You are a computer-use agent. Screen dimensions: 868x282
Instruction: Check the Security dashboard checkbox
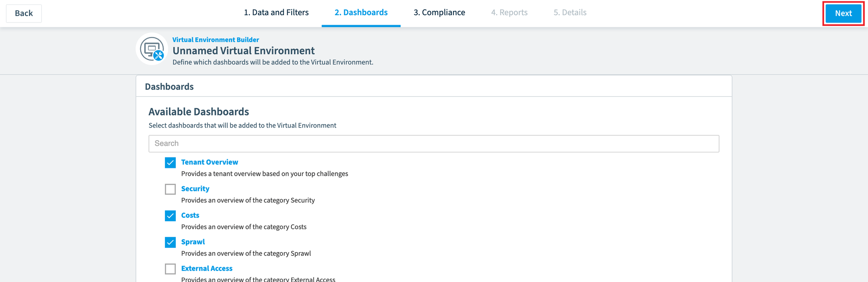tap(170, 189)
